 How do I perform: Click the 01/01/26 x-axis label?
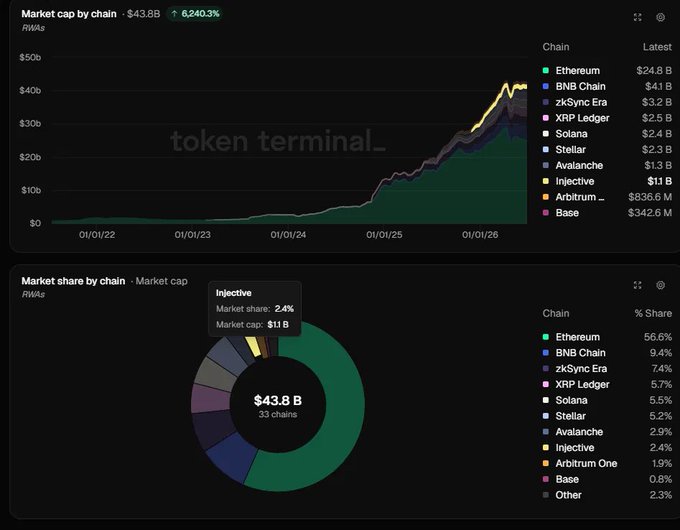point(480,235)
